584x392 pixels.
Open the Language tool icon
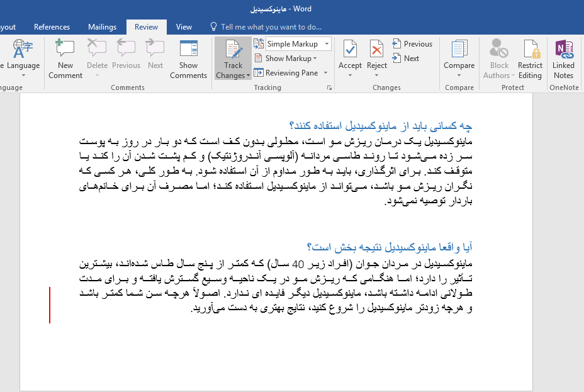pos(23,49)
